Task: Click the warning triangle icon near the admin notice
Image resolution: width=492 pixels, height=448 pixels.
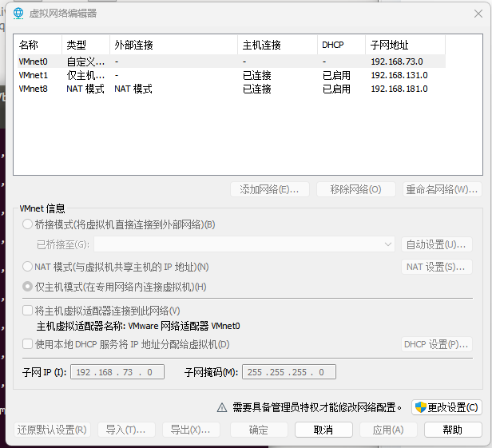Action: tap(222, 407)
